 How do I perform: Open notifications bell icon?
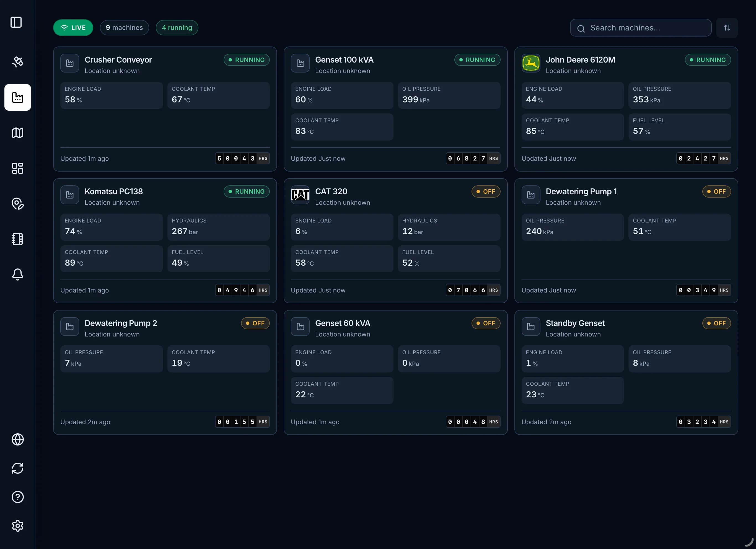click(17, 274)
